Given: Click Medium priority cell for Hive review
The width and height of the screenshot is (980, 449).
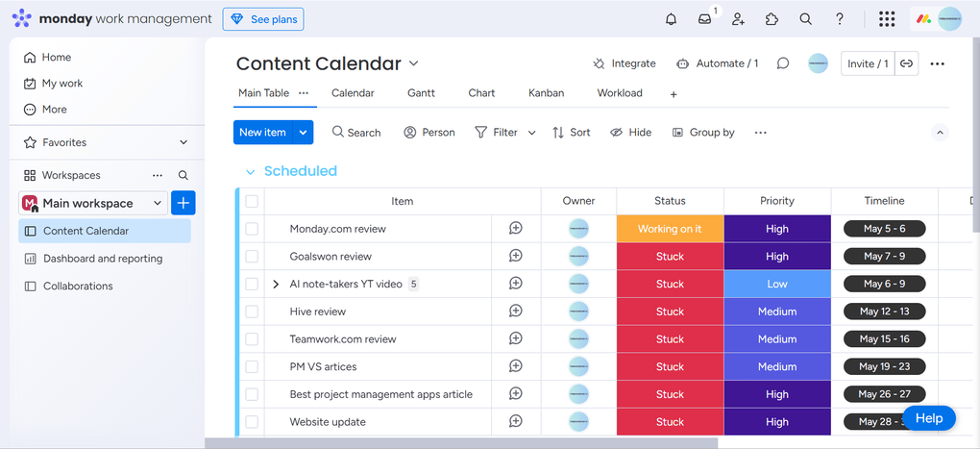Looking at the screenshot, I should [777, 312].
